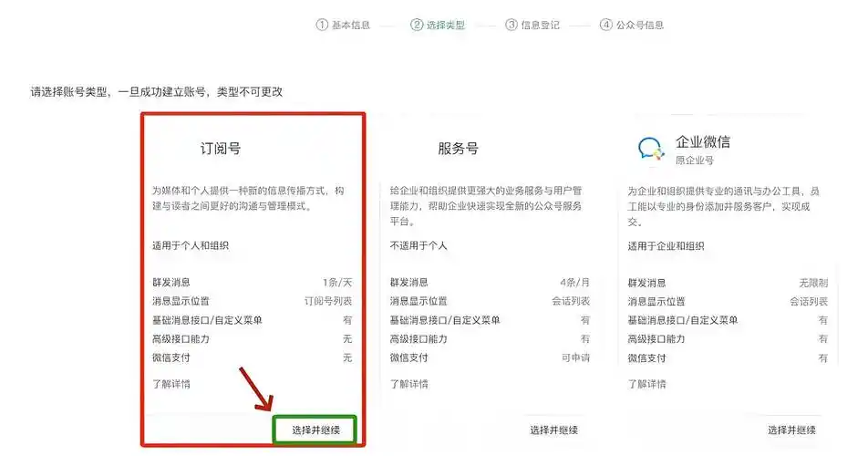Click 高级接口能力 label in 服务号 card

pos(418,338)
